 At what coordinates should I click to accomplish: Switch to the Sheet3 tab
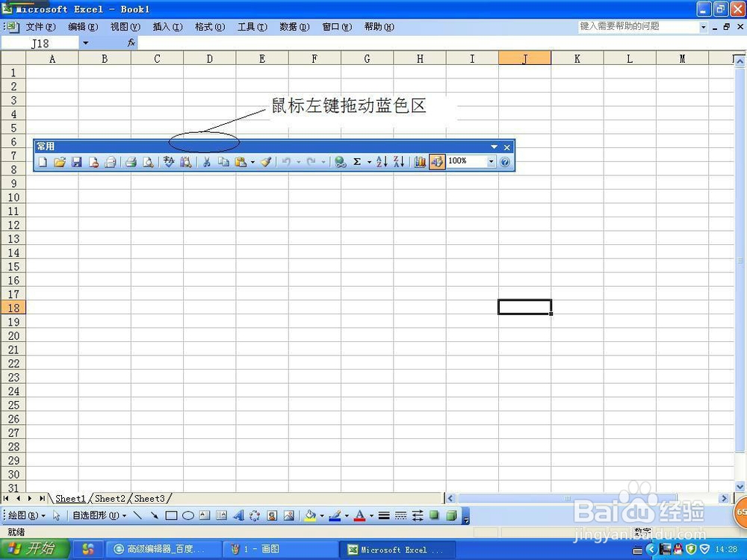coord(149,499)
